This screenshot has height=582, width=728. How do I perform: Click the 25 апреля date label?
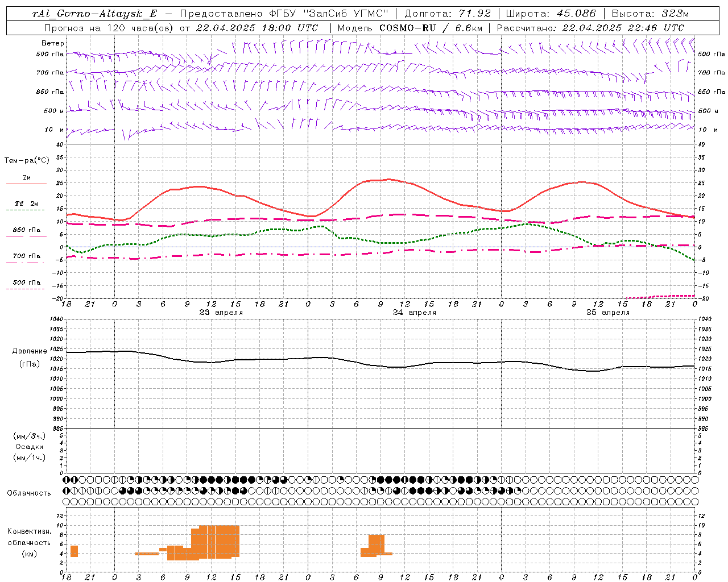click(x=608, y=313)
